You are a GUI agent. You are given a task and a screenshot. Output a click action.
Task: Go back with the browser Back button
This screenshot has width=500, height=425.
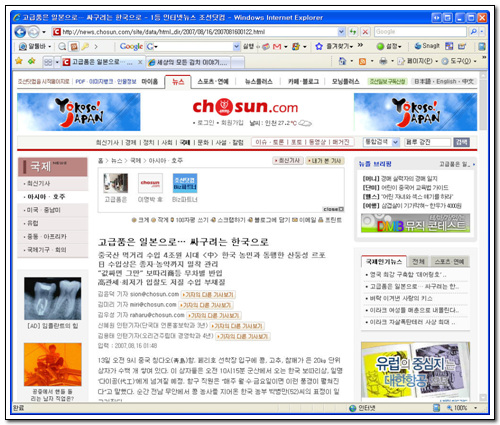coord(20,32)
